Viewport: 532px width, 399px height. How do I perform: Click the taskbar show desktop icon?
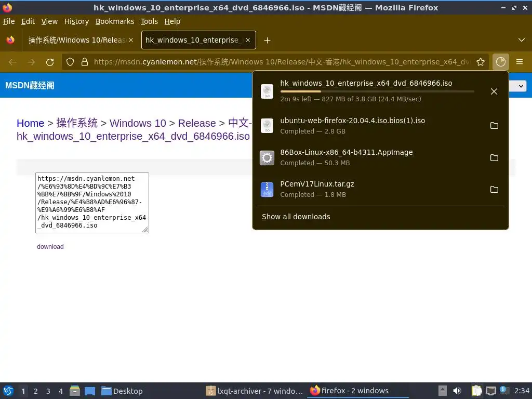coord(90,391)
